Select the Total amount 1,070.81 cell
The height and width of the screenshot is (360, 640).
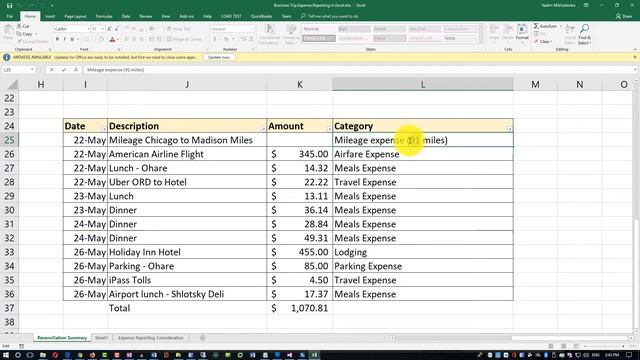point(300,308)
